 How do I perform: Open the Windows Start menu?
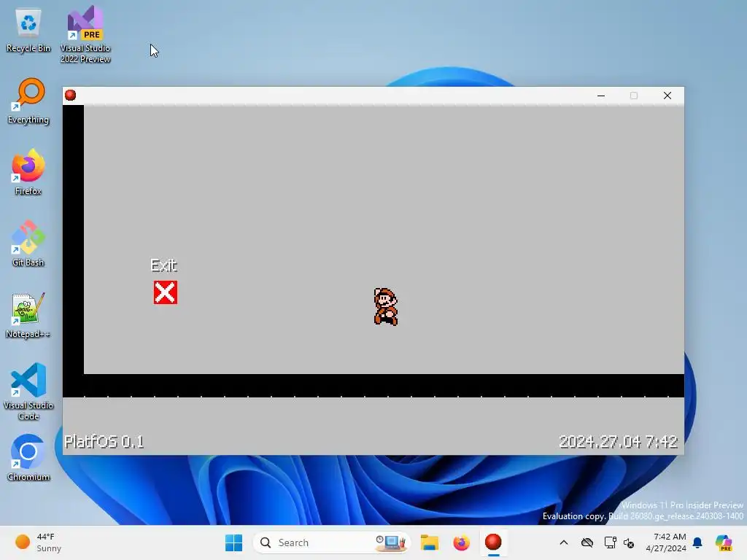[233, 542]
